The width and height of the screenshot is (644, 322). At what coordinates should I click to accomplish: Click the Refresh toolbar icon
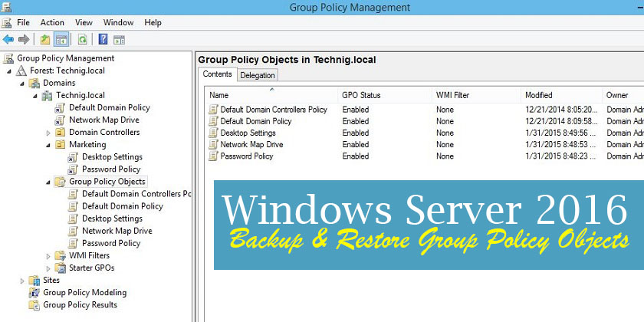point(83,39)
